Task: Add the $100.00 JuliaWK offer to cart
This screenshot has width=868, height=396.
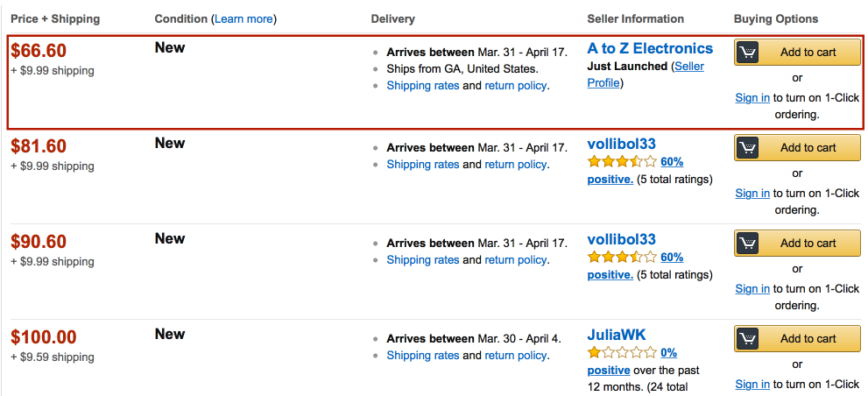Action: [x=797, y=338]
